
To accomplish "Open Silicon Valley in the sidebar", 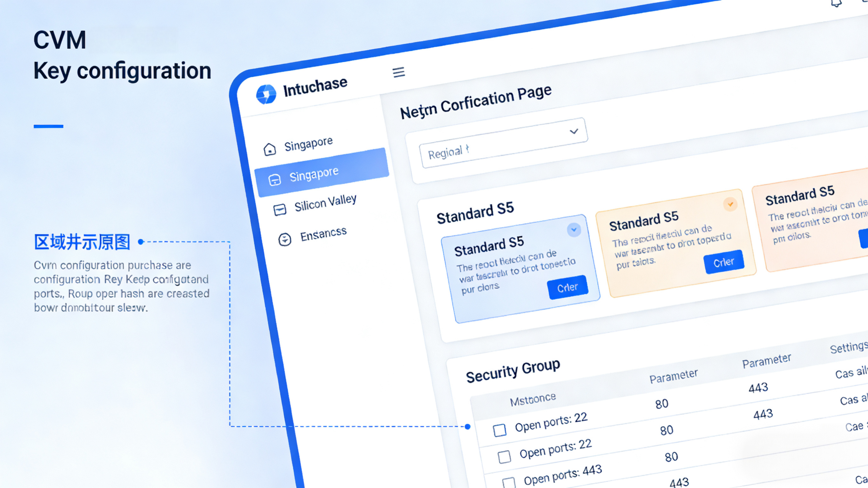I will (325, 203).
